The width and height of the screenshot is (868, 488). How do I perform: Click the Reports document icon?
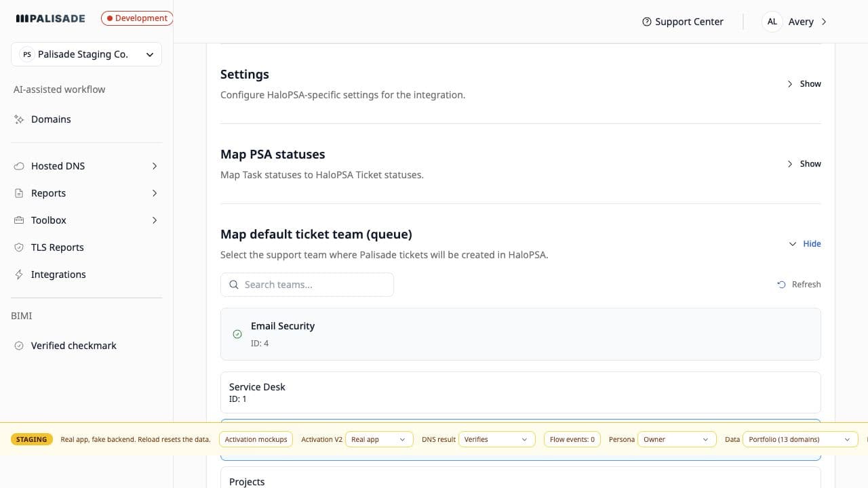point(19,193)
